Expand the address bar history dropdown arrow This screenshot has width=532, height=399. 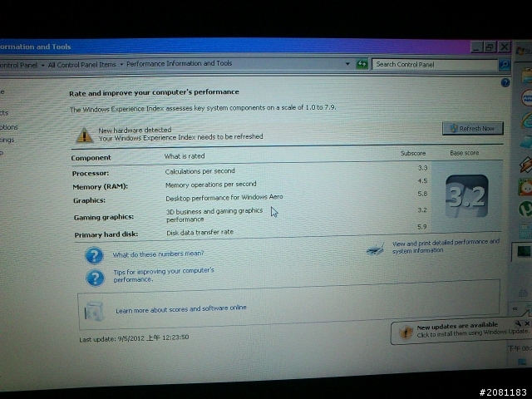click(347, 63)
